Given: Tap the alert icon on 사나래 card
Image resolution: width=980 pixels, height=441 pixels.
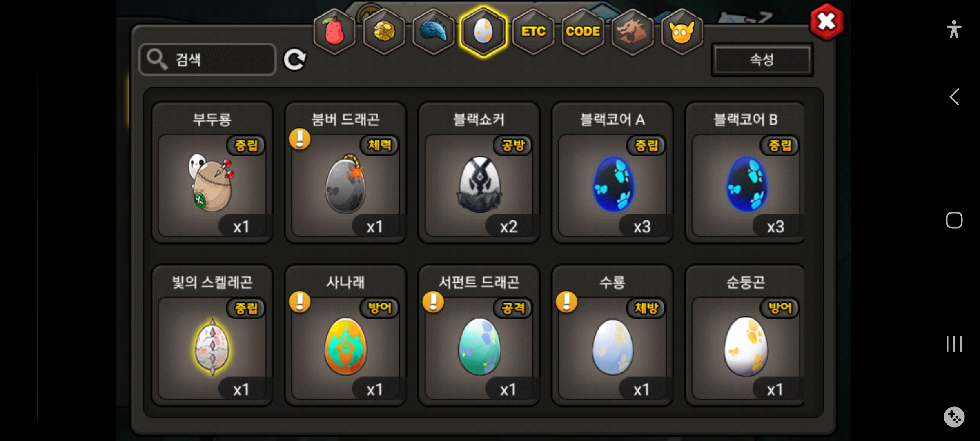Looking at the screenshot, I should point(300,302).
